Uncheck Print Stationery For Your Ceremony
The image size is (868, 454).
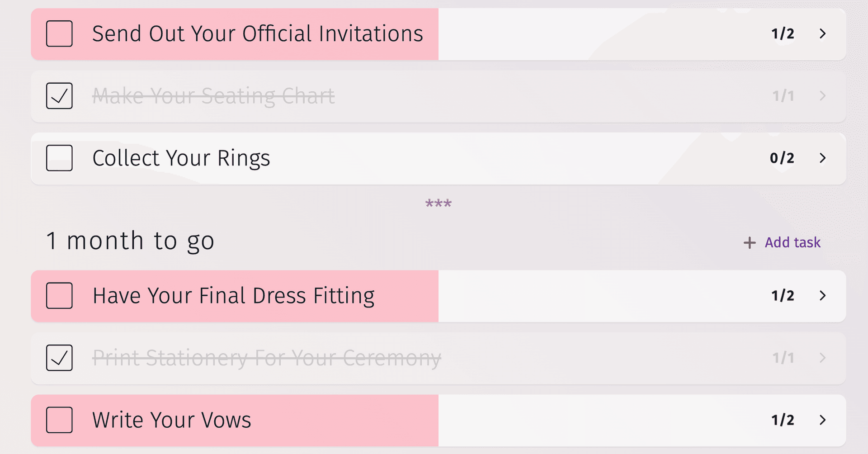point(59,358)
